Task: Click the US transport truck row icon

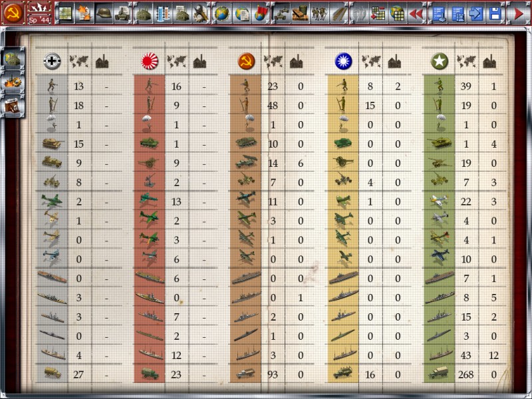Action: click(x=438, y=373)
